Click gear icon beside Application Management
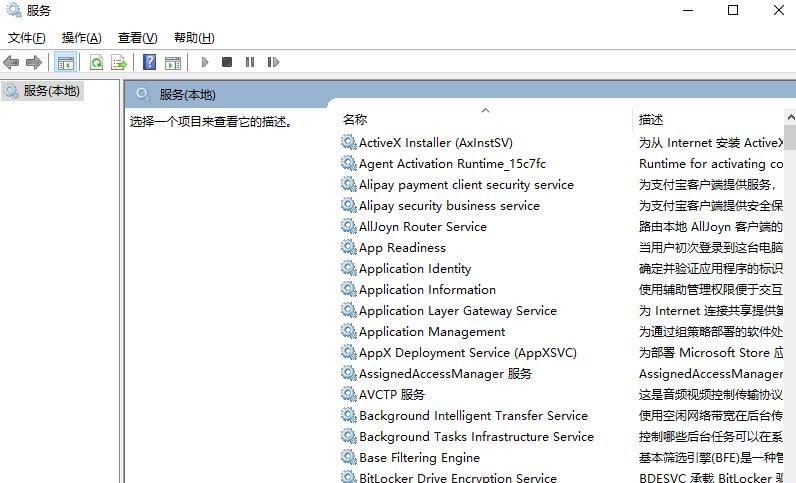This screenshot has height=483, width=796. pos(348,331)
